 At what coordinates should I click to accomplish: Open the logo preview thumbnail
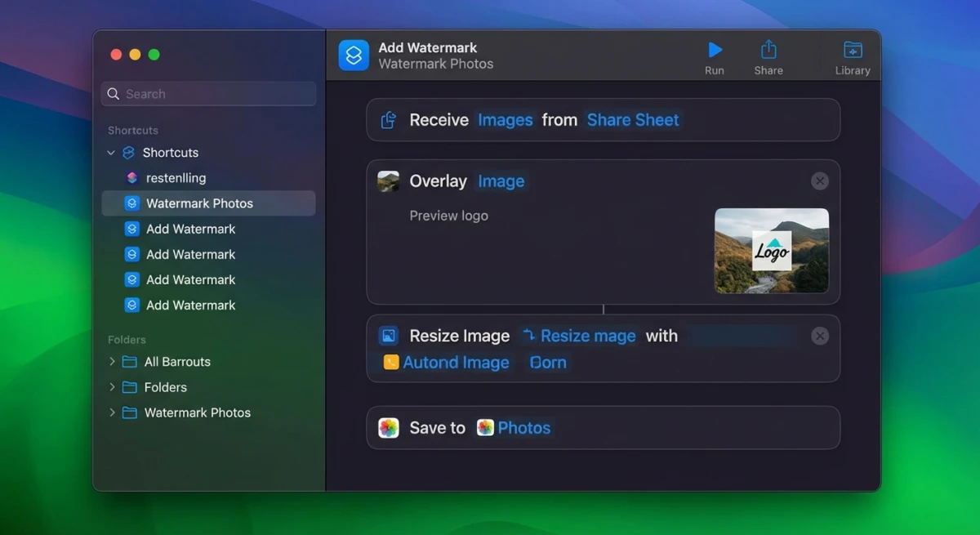772,251
